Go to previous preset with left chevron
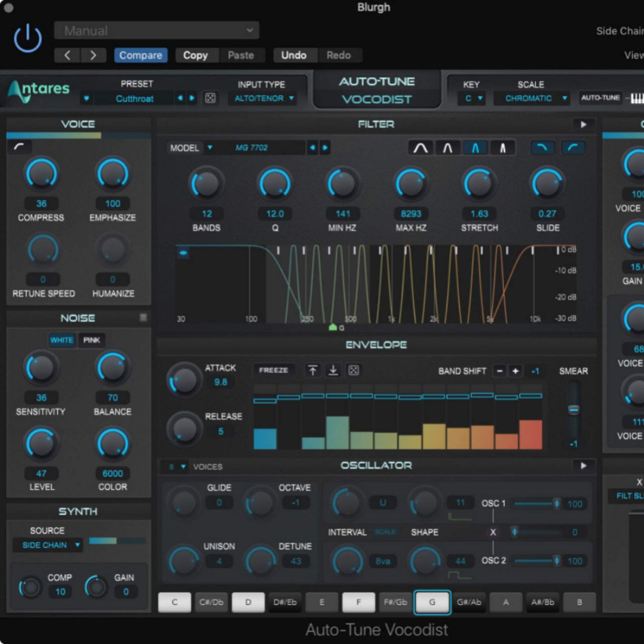 [x=67, y=55]
